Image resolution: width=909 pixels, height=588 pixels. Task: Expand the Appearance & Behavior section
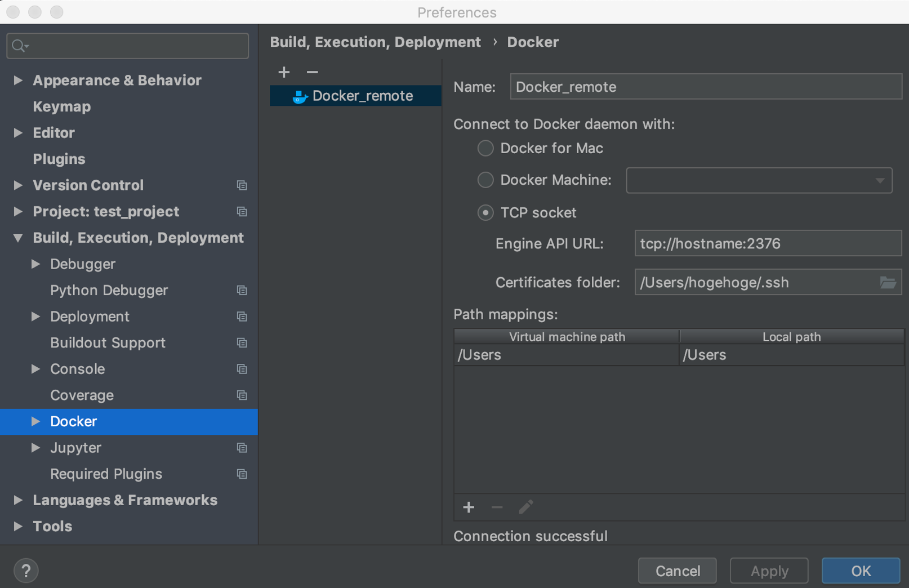coord(18,81)
